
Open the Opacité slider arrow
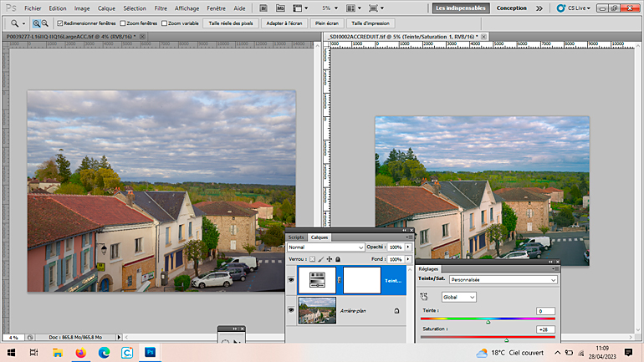tap(408, 247)
